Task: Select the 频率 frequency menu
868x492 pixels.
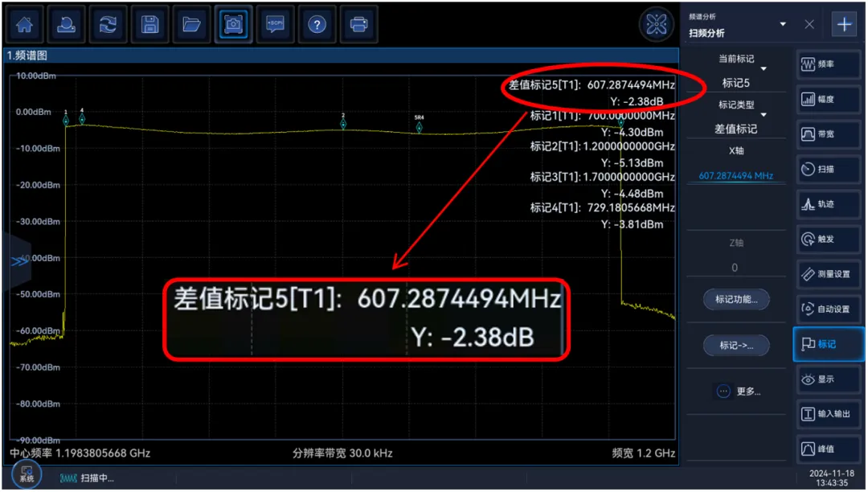Action: tap(828, 64)
